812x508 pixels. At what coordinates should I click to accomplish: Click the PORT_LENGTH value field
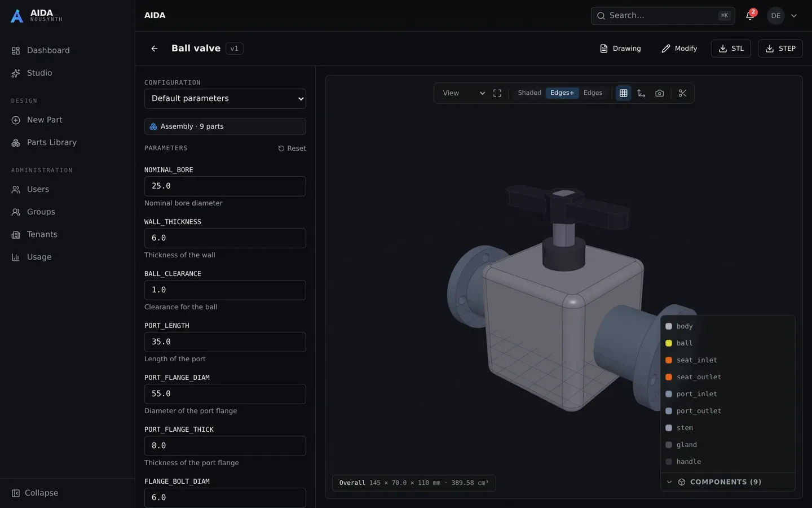(x=225, y=342)
